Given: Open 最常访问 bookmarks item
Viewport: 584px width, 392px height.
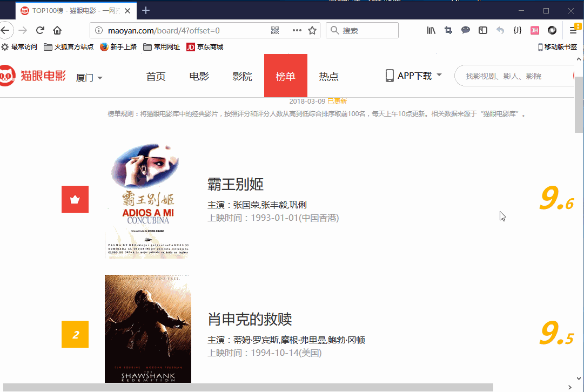Looking at the screenshot, I should [x=19, y=47].
